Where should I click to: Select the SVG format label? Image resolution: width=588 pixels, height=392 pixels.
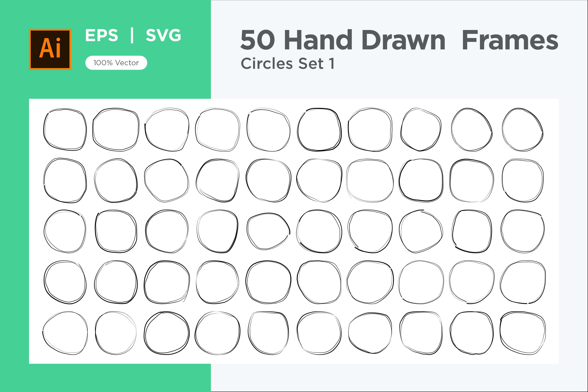163,35
